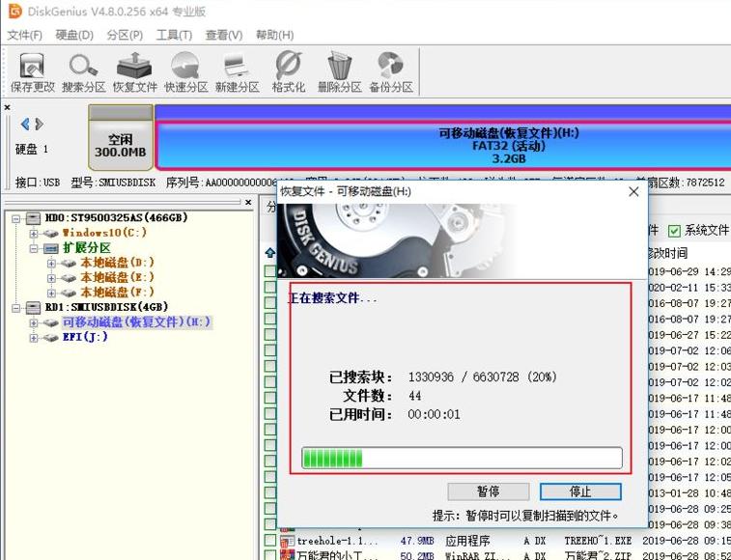Go to previous disk with left blue arrow
Viewport: 731px width, 560px height.
tap(25, 124)
